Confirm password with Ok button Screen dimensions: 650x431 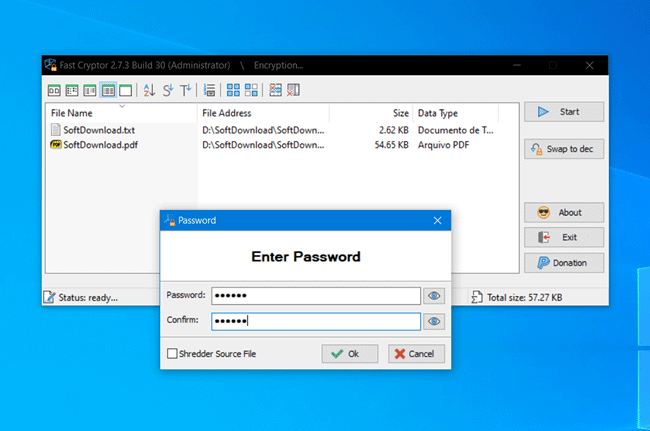pos(349,354)
